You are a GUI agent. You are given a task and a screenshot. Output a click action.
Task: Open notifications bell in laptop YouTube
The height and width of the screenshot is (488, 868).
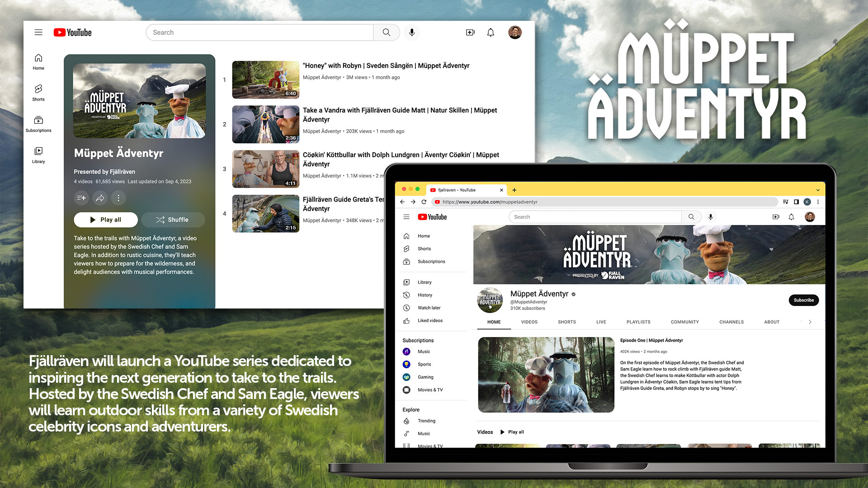[x=791, y=217]
